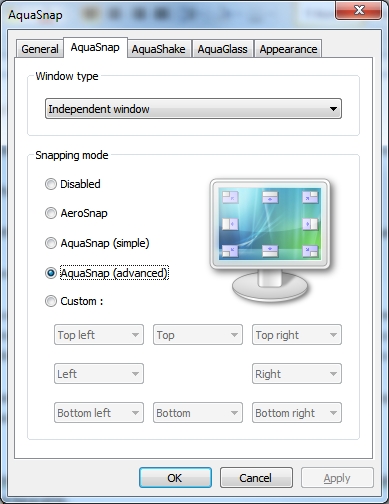
Task: Click top-left snap zone icon in monitor preview
Action: [230, 197]
